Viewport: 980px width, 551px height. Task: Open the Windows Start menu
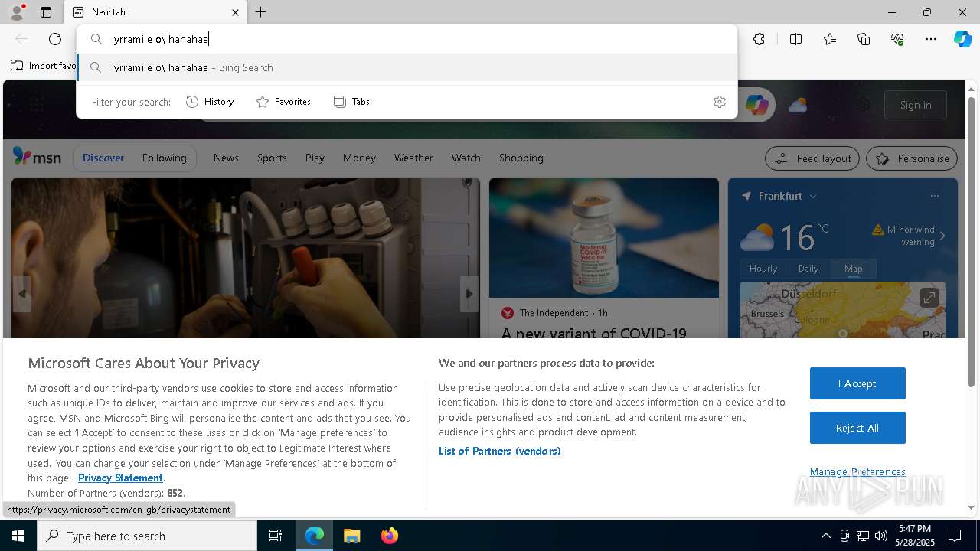[18, 536]
